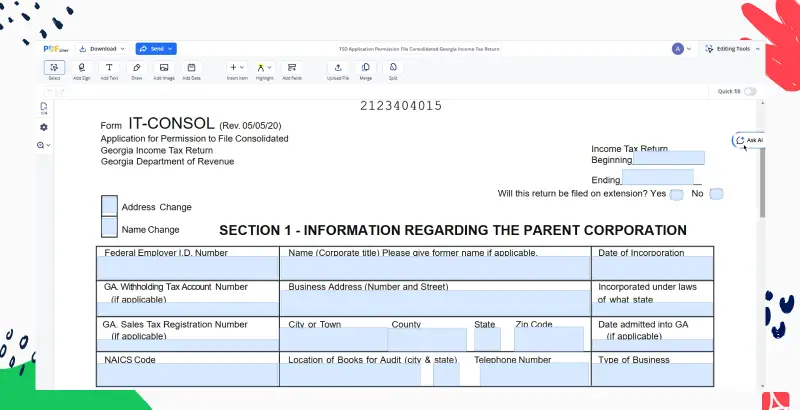
Task: Open the Split document tool
Action: (x=393, y=68)
